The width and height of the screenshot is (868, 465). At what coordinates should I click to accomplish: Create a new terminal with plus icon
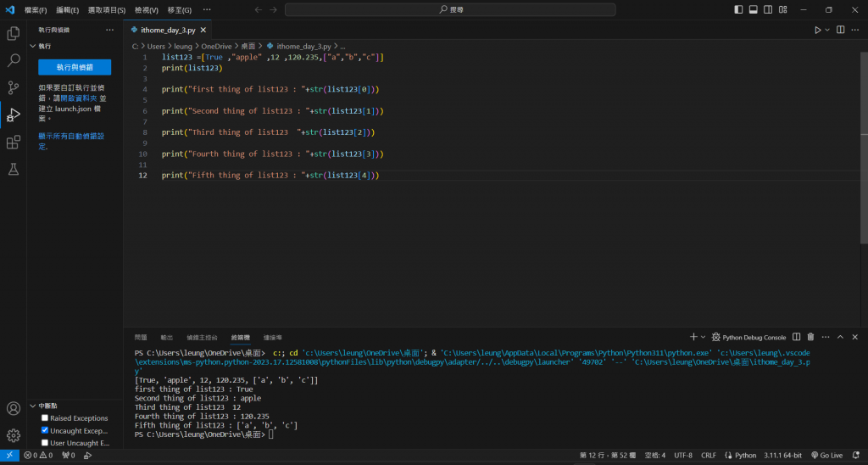click(693, 336)
